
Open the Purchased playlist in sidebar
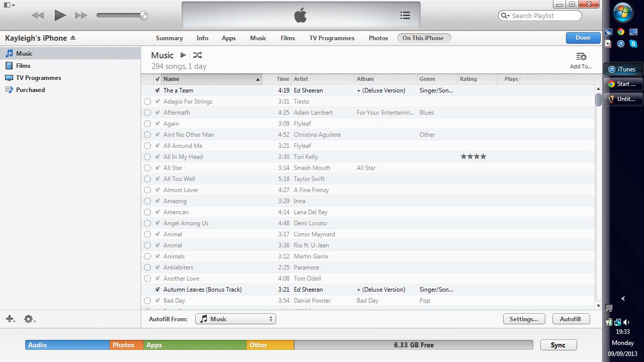70,90
